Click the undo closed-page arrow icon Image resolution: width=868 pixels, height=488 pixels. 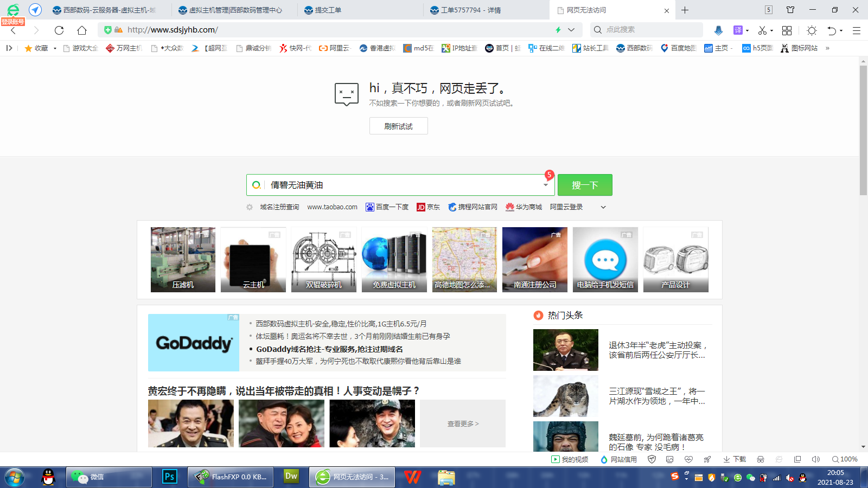832,30
